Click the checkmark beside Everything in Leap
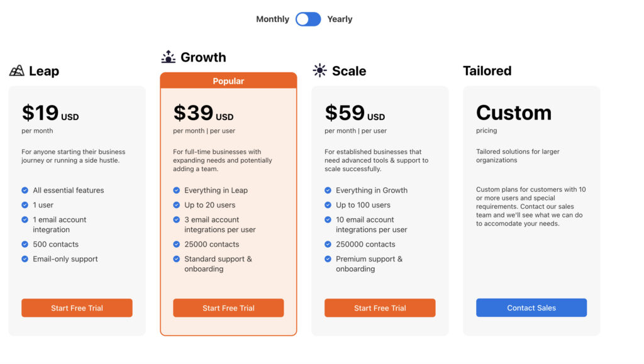The height and width of the screenshot is (364, 644). pyautogui.click(x=176, y=190)
